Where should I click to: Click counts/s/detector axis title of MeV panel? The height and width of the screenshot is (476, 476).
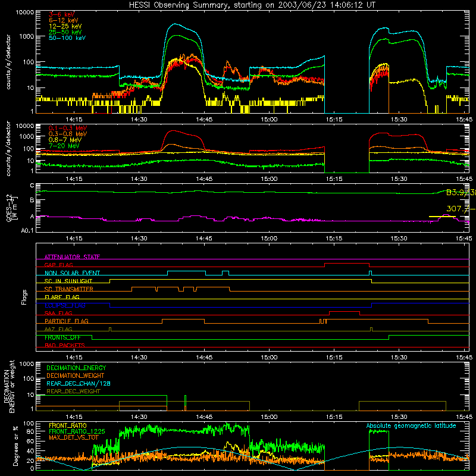pyautogui.click(x=8, y=148)
